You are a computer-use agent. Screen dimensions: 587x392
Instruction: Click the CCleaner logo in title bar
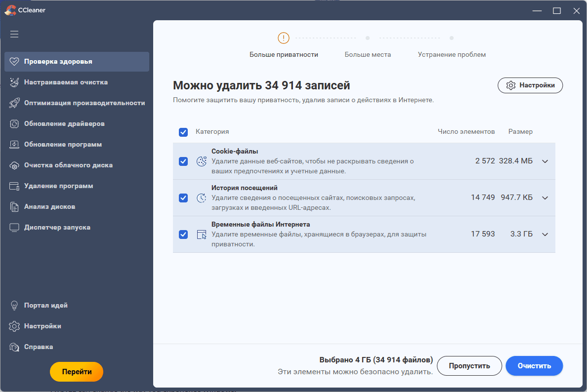10,10
